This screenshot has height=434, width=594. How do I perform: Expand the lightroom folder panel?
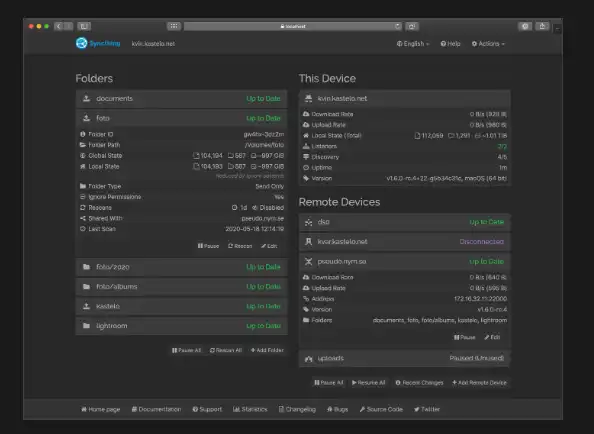click(x=181, y=326)
